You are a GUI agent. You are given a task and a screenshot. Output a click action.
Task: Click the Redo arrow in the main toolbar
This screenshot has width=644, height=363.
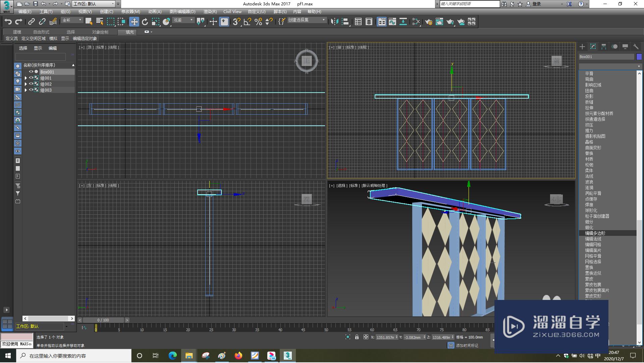pyautogui.click(x=19, y=22)
